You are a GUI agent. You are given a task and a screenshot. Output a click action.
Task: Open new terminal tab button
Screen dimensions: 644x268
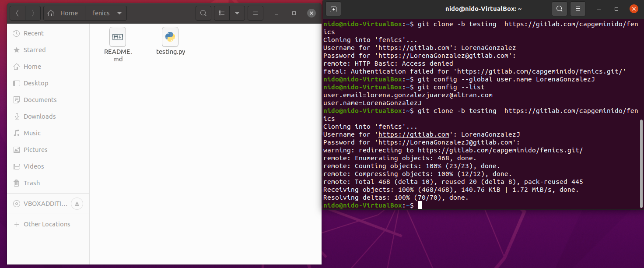[333, 9]
